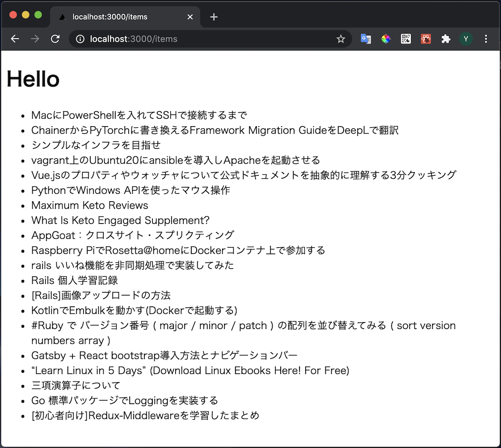Click "三項演算子について" list item
This screenshot has width=501, height=448.
pyautogui.click(x=76, y=385)
